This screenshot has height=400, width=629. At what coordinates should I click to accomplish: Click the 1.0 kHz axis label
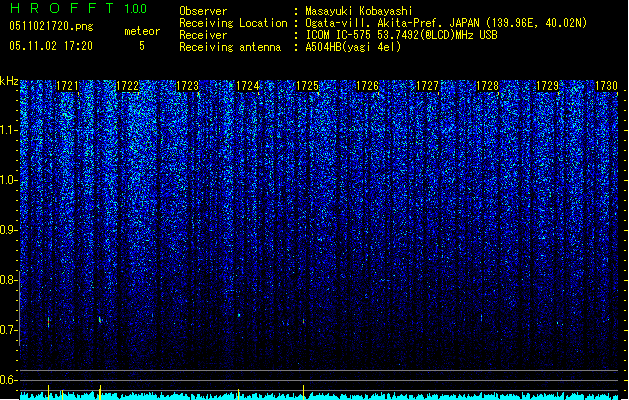(x=9, y=180)
